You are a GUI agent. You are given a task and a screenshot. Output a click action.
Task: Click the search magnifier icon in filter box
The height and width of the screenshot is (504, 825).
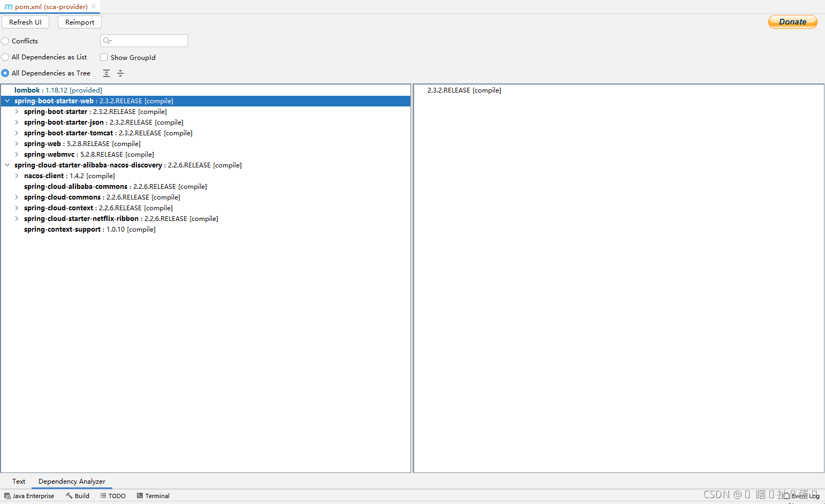coord(107,41)
